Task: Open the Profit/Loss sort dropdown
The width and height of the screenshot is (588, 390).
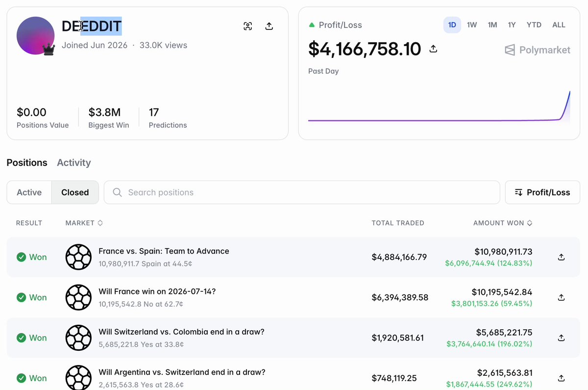Action: pos(542,192)
